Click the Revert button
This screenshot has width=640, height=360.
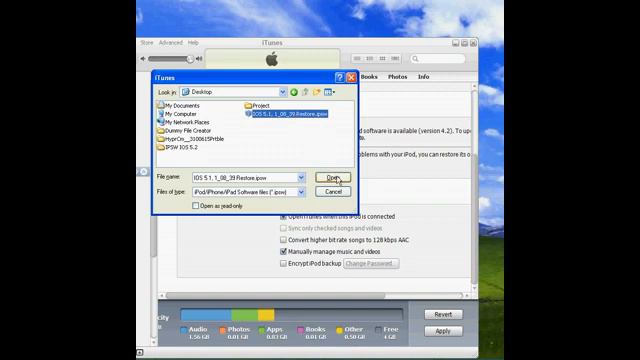[x=443, y=315]
